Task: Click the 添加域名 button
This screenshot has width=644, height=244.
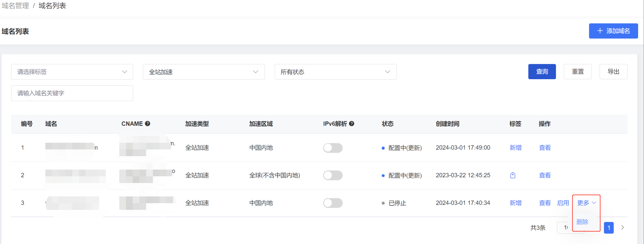Action: click(x=613, y=31)
